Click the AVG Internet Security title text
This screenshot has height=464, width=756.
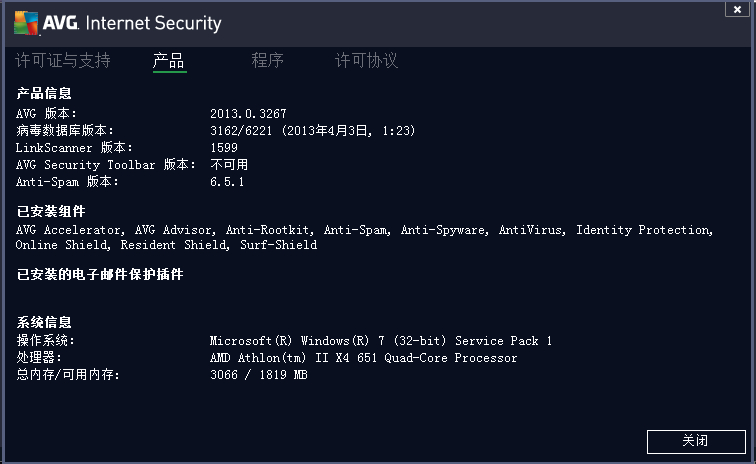pos(132,23)
